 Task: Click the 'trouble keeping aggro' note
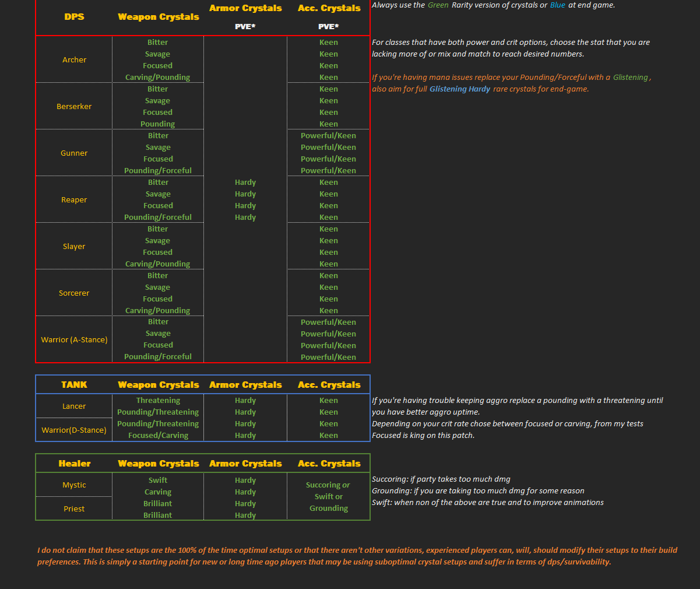click(518, 406)
